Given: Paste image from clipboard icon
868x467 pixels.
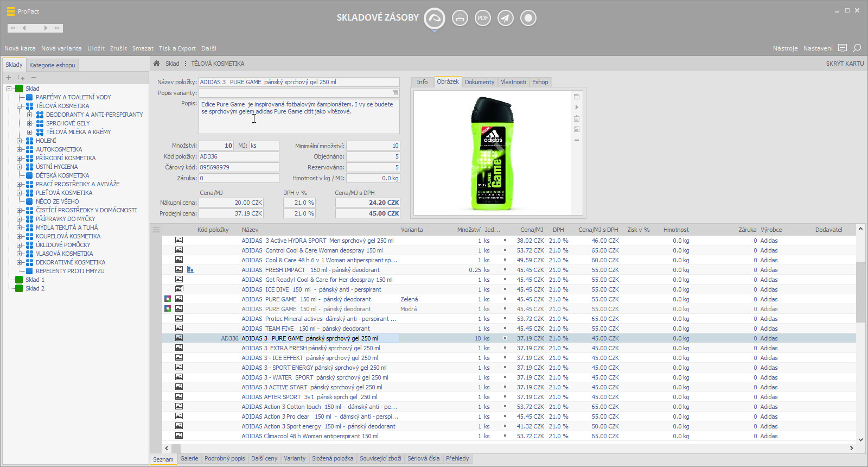Looking at the screenshot, I should (x=577, y=118).
